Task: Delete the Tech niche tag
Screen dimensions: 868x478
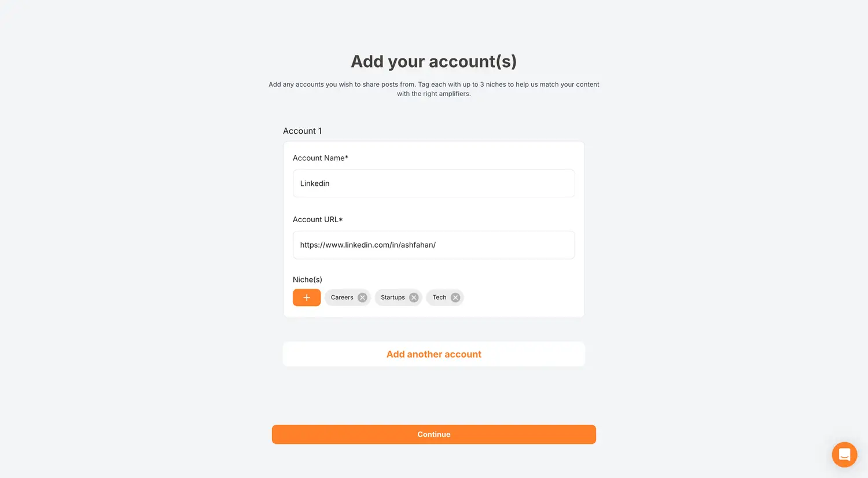Action: click(x=455, y=297)
